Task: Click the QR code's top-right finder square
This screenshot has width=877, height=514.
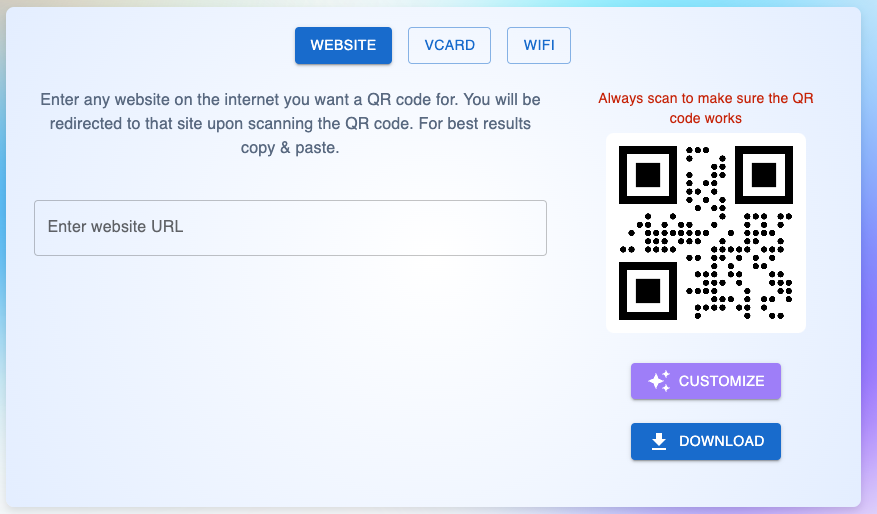Action: pyautogui.click(x=764, y=175)
